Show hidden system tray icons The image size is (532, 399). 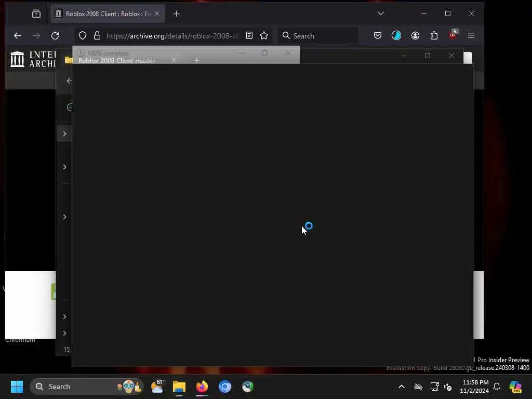click(402, 387)
